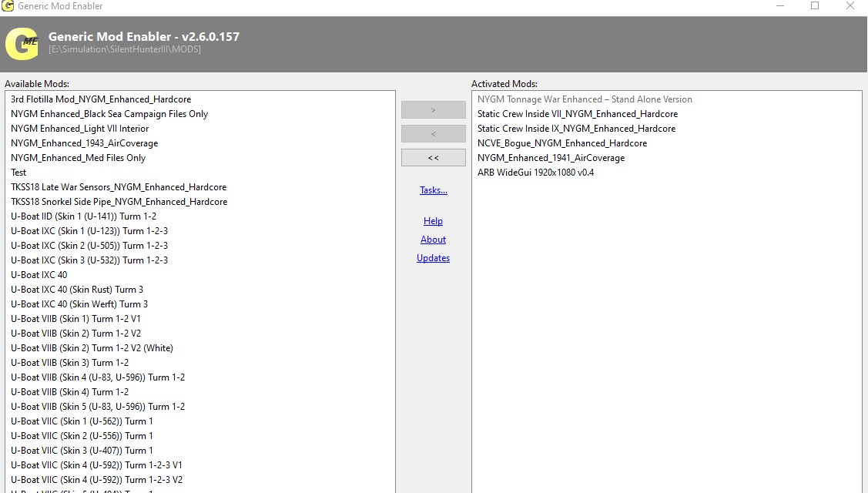Screen dimensions: 868x493
Task: Select activated NCVE_Bogue_NYGM_Enhanced_Hardcore mod
Action: point(562,143)
